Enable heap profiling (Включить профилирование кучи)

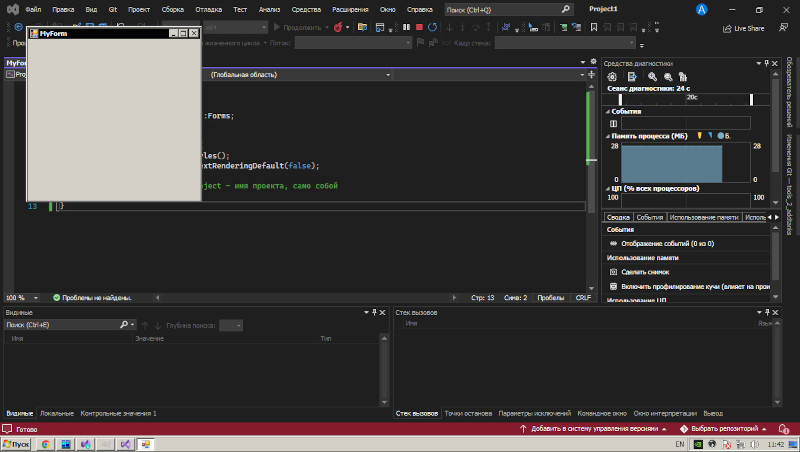pyautogui.click(x=690, y=286)
